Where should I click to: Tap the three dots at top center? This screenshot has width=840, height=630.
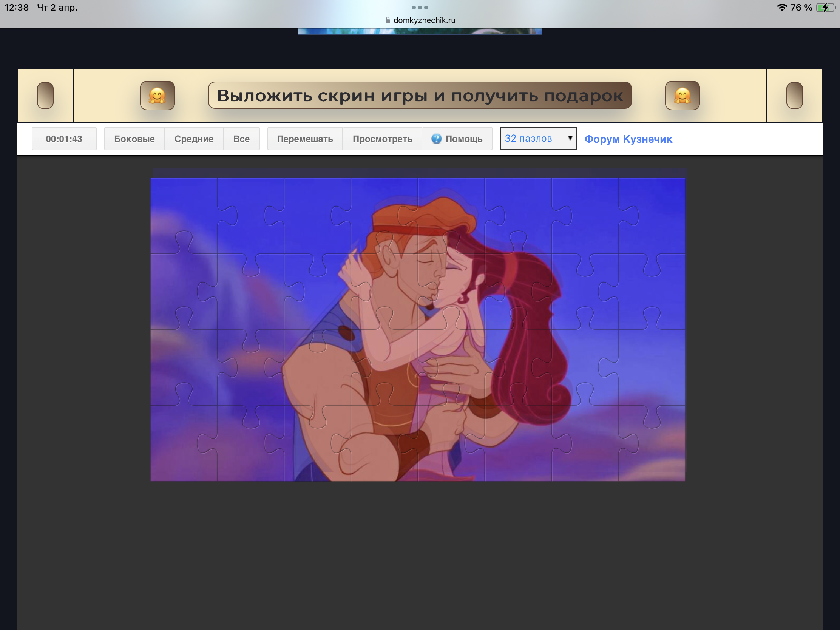[420, 7]
